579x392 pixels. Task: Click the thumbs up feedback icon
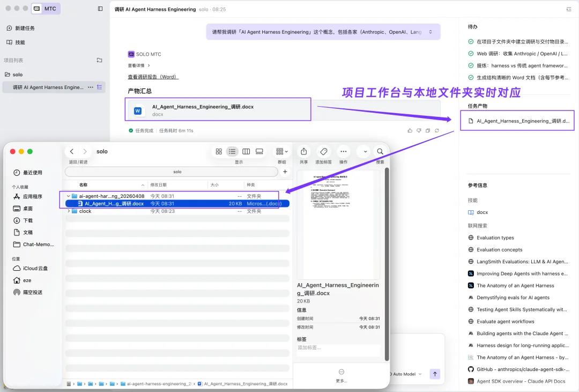coord(410,130)
